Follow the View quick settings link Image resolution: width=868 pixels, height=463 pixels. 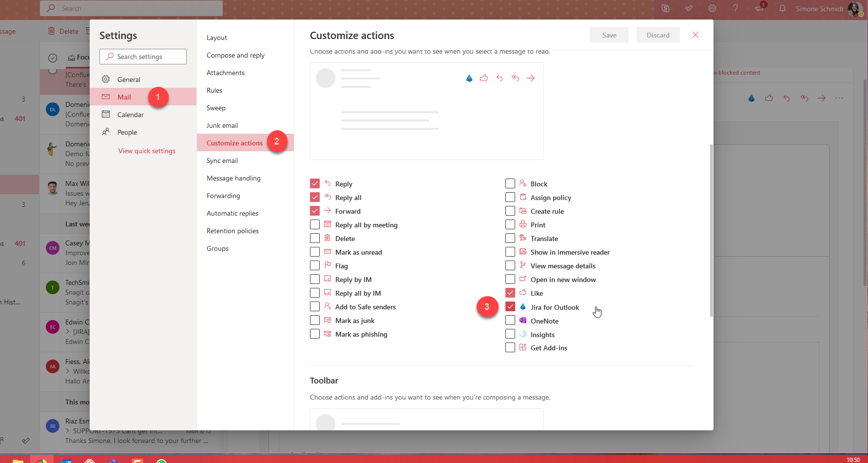pos(147,151)
